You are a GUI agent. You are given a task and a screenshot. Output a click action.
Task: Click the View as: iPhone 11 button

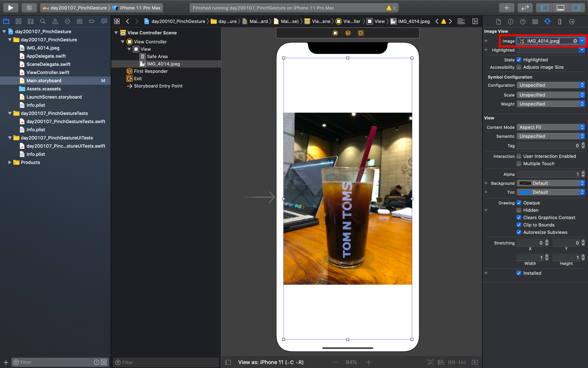(x=271, y=362)
